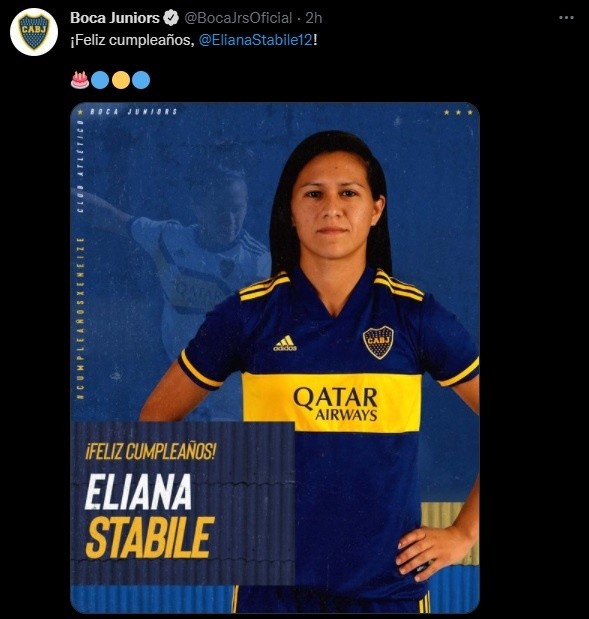
Task: Open the @ElianaStabile12 mention link
Action: click(256, 40)
